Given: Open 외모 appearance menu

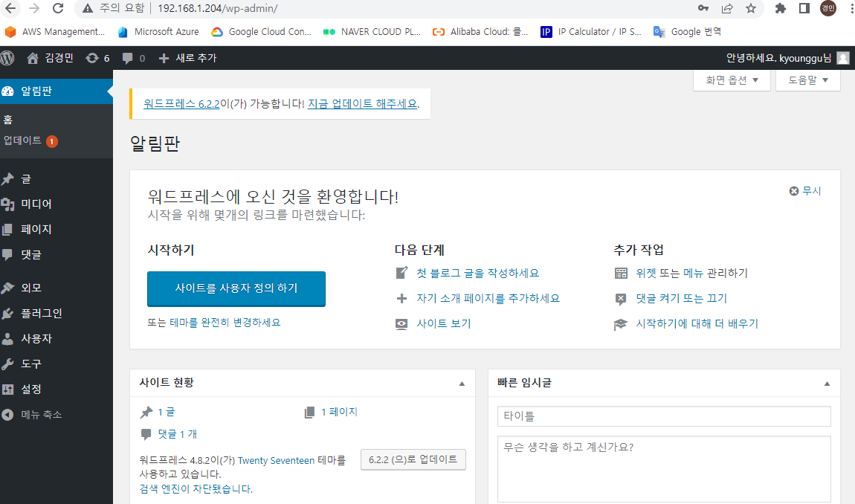Looking at the screenshot, I should pyautogui.click(x=57, y=288).
